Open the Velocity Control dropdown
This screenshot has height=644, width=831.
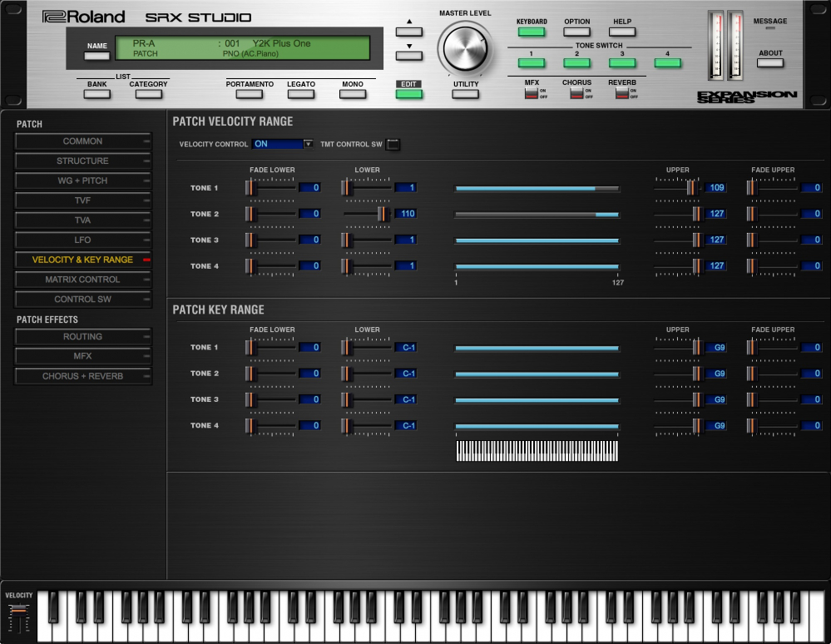pos(283,144)
